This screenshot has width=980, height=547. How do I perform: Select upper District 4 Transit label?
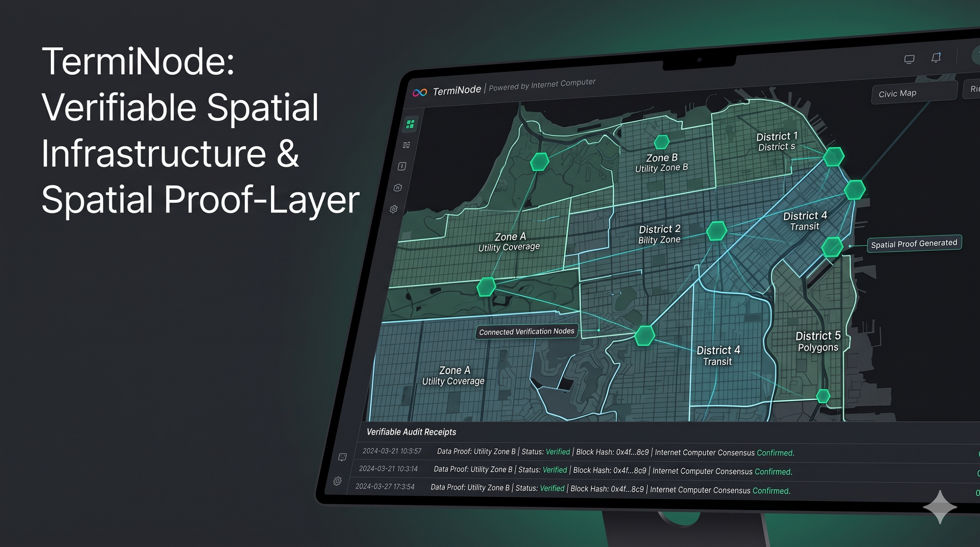[x=805, y=221]
